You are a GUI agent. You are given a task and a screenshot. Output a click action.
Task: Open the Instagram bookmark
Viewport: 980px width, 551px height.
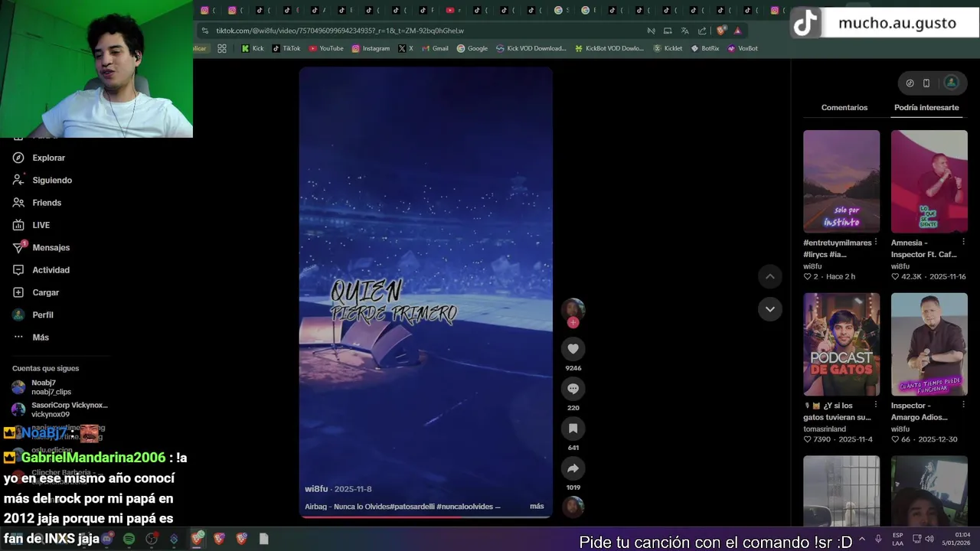coord(371,48)
